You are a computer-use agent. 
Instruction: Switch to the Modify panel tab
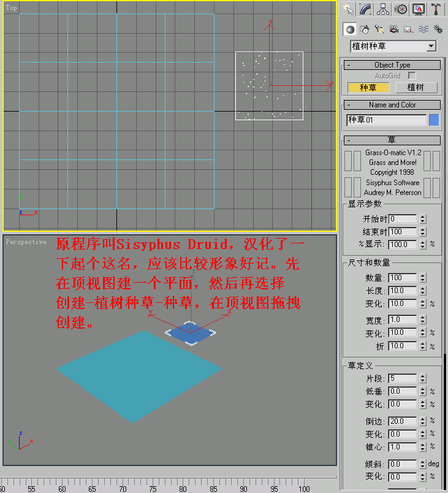[x=366, y=9]
